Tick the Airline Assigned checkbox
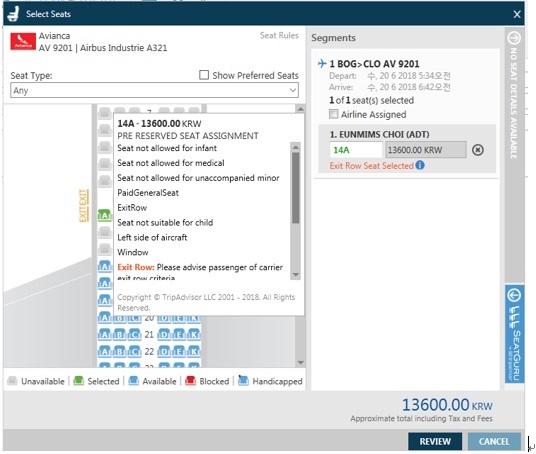 pos(333,114)
